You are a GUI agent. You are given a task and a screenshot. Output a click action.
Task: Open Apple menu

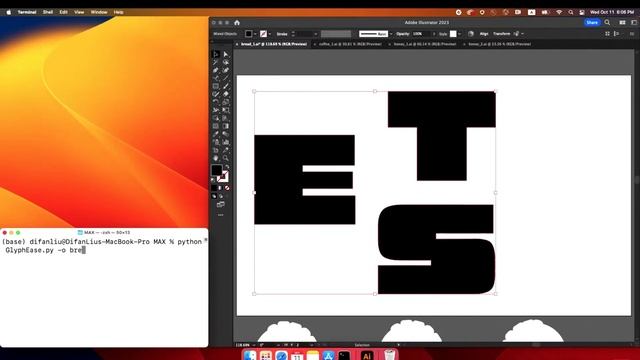(9, 12)
